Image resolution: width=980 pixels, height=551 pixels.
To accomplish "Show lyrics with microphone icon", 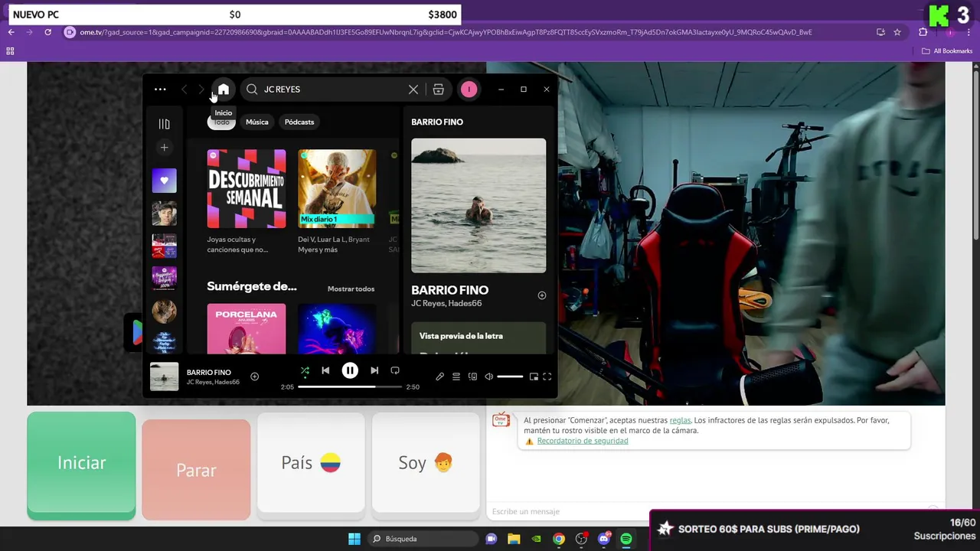I will click(x=439, y=377).
